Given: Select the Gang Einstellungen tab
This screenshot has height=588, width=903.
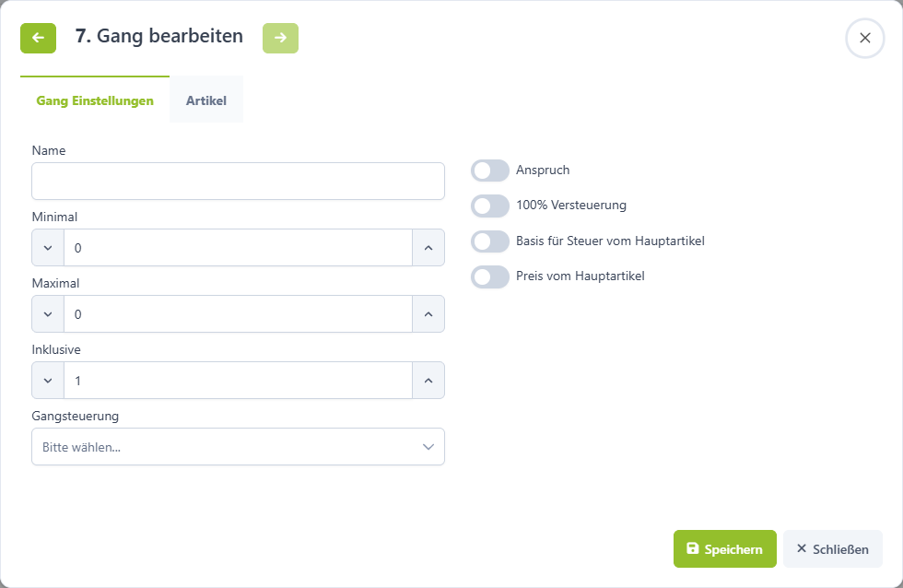Looking at the screenshot, I should (x=95, y=100).
